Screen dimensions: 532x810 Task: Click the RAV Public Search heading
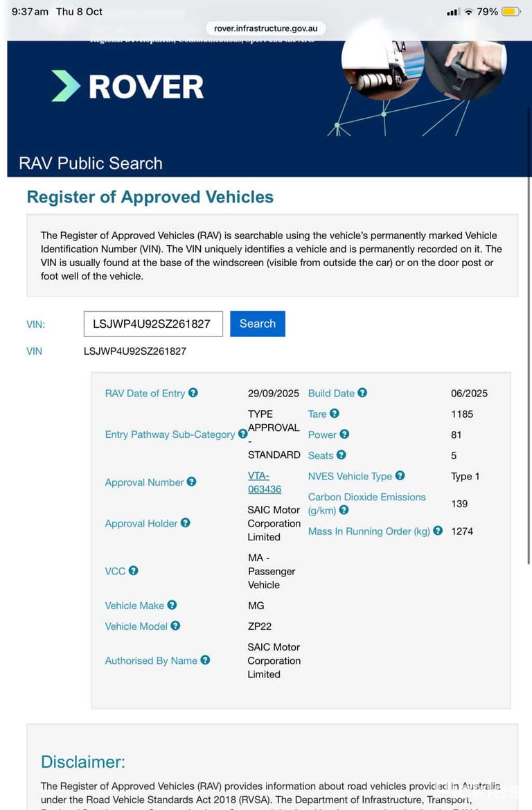[91, 164]
